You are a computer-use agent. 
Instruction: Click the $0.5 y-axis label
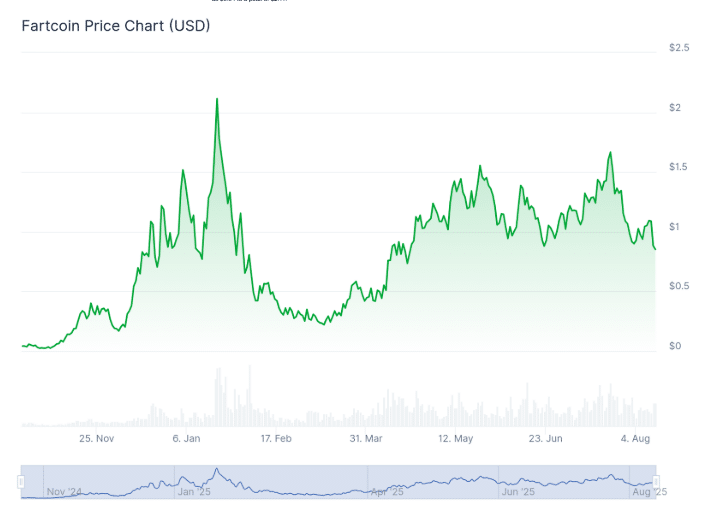point(679,286)
